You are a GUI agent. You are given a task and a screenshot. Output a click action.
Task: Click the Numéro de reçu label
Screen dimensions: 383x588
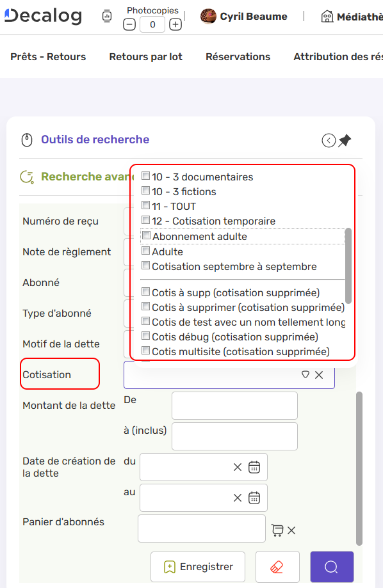60,221
